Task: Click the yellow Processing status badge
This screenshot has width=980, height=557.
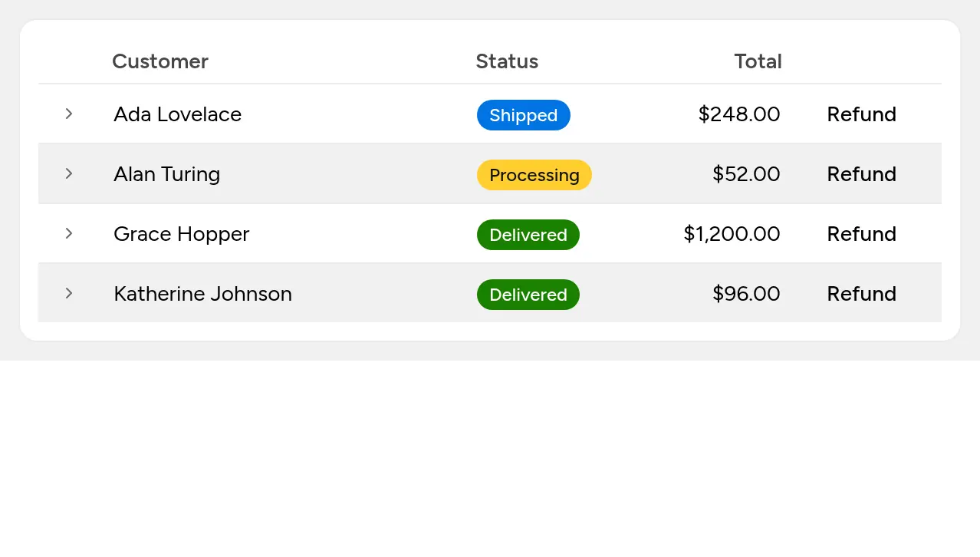Action: [534, 175]
